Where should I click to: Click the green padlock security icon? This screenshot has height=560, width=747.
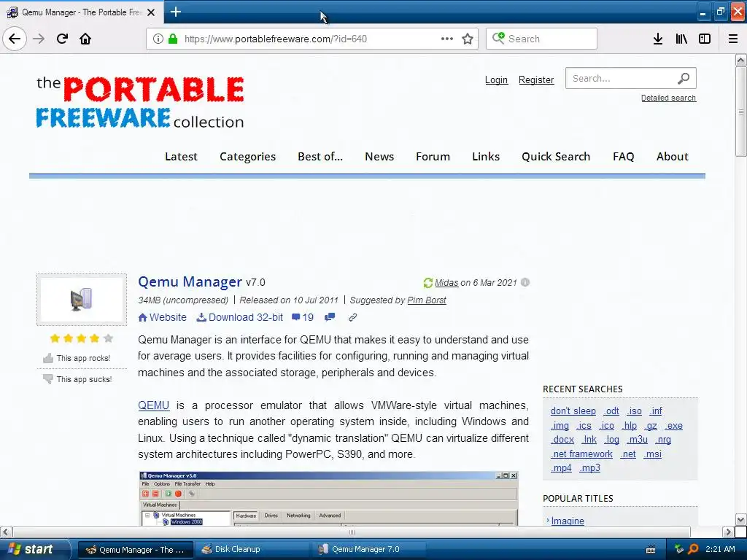tap(173, 39)
